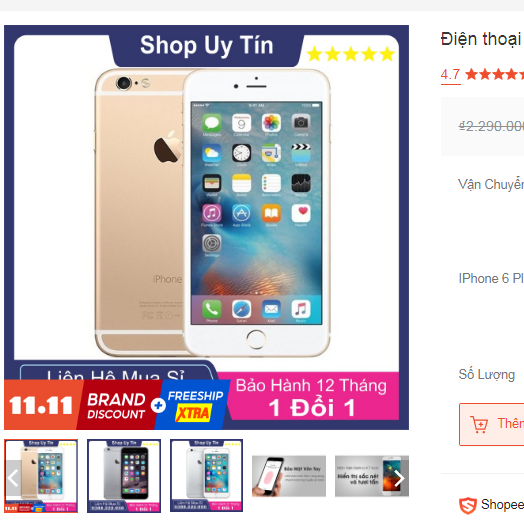
Task: Select the space gray iPhone thumbnail
Action: coord(124,476)
